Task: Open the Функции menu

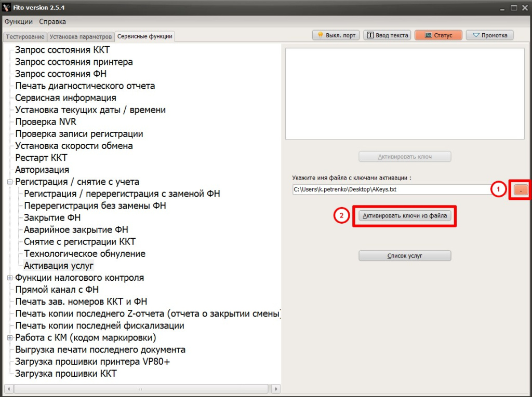Action: pyautogui.click(x=19, y=22)
